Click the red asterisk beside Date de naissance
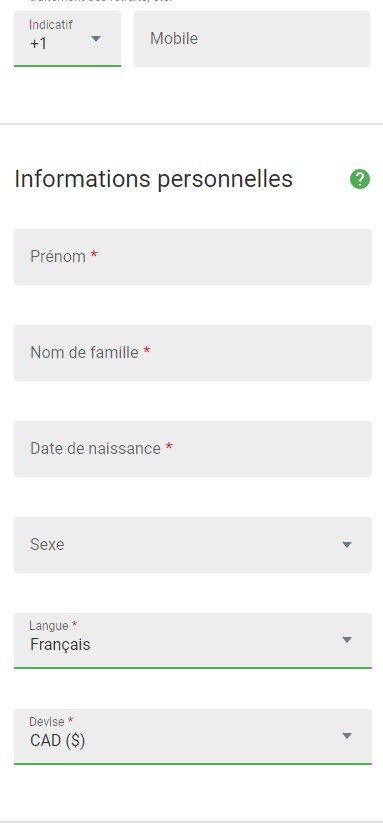Image resolution: width=383 pixels, height=839 pixels. coord(168,446)
